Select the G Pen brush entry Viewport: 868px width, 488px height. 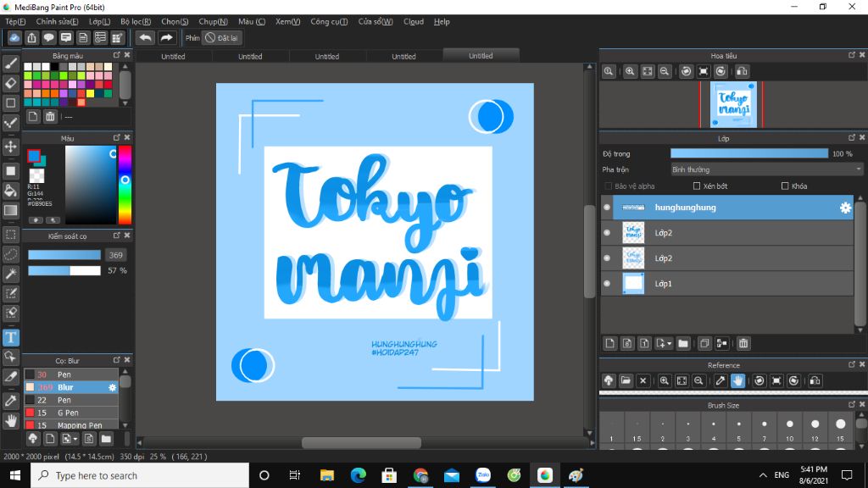click(68, 413)
